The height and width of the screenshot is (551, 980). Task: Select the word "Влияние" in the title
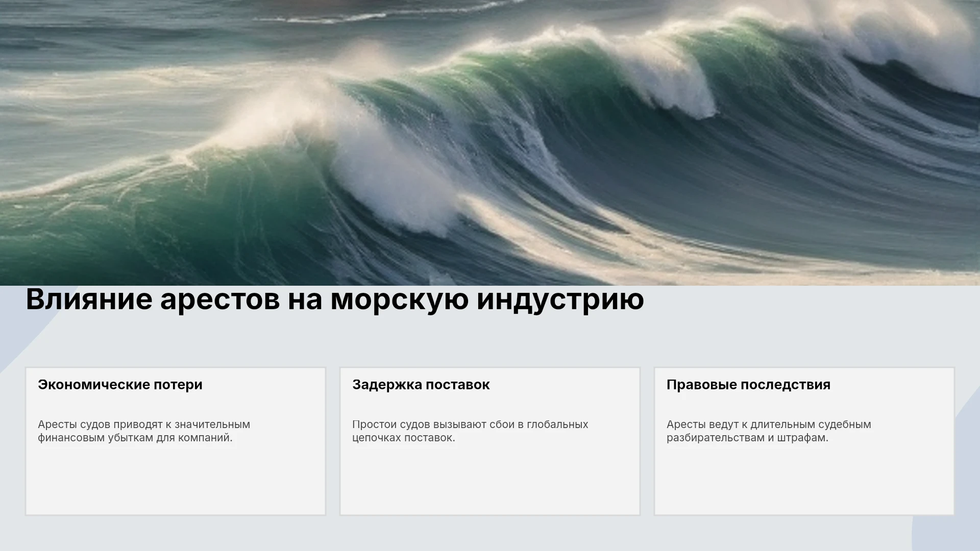tap(89, 299)
